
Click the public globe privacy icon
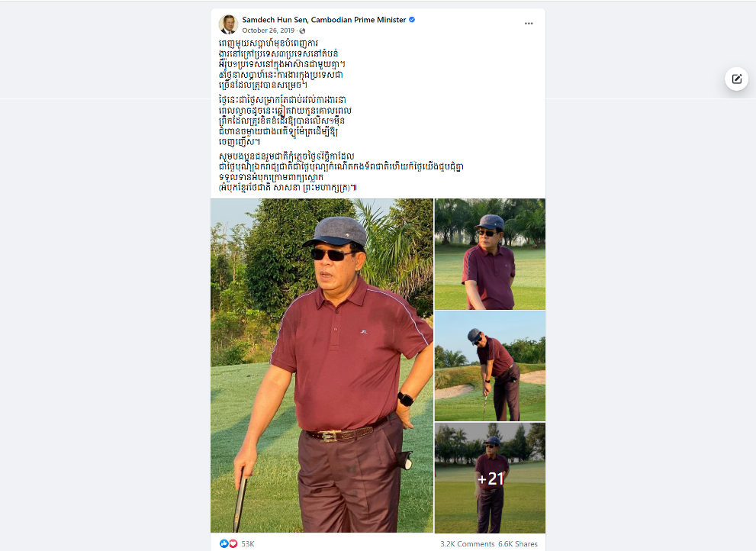302,31
